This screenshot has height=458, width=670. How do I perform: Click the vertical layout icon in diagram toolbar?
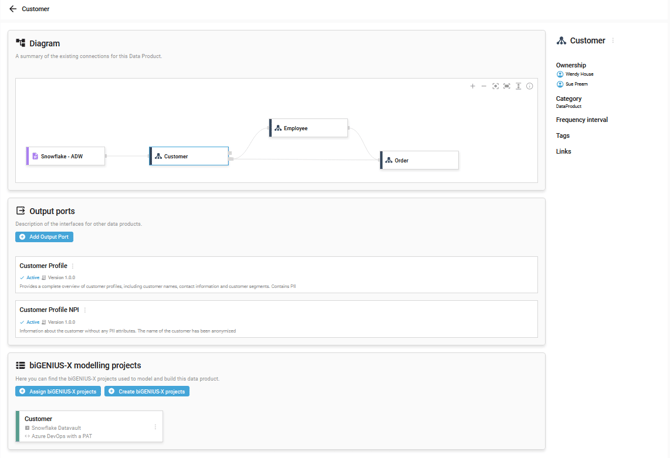(518, 86)
